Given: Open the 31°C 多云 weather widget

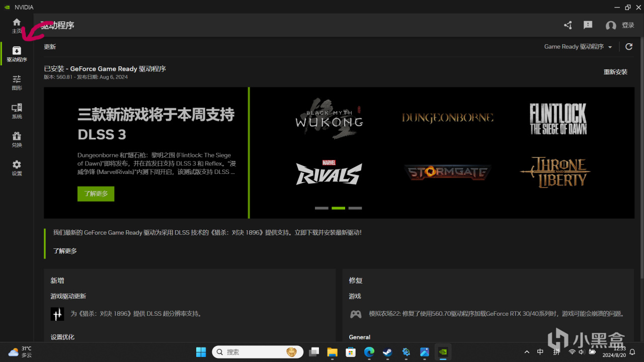Looking at the screenshot, I should point(20,352).
